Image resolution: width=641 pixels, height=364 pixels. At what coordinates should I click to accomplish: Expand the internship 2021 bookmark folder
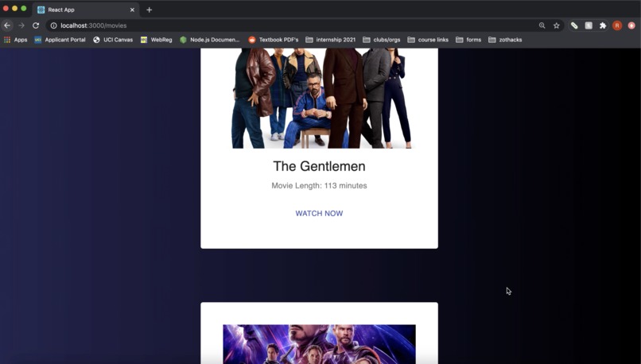pyautogui.click(x=331, y=40)
